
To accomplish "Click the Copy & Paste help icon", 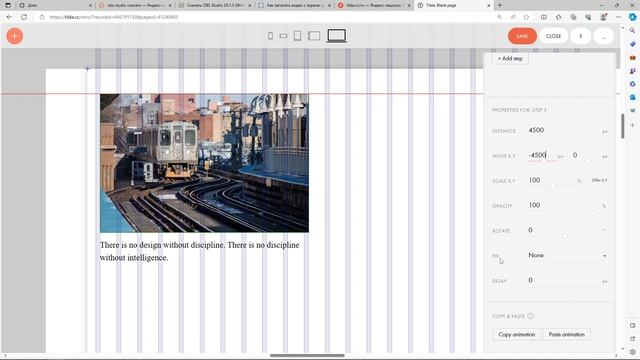I will click(x=531, y=316).
